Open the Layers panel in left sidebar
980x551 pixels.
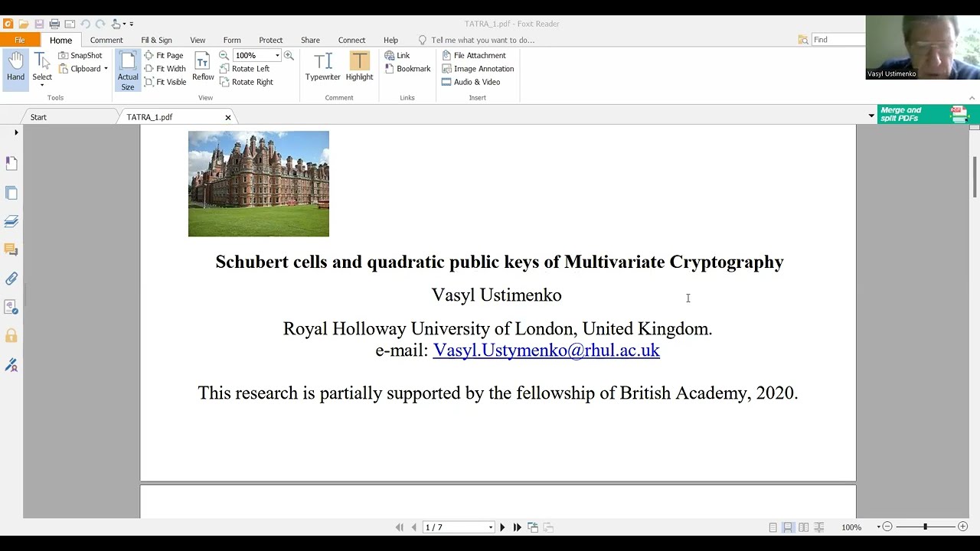tap(11, 221)
